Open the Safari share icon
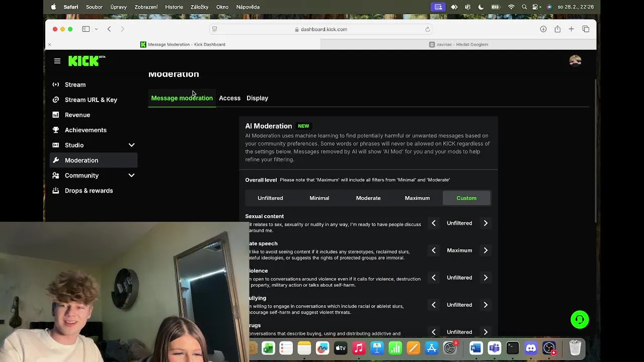Screen dimensions: 644x362 [x=557, y=29]
